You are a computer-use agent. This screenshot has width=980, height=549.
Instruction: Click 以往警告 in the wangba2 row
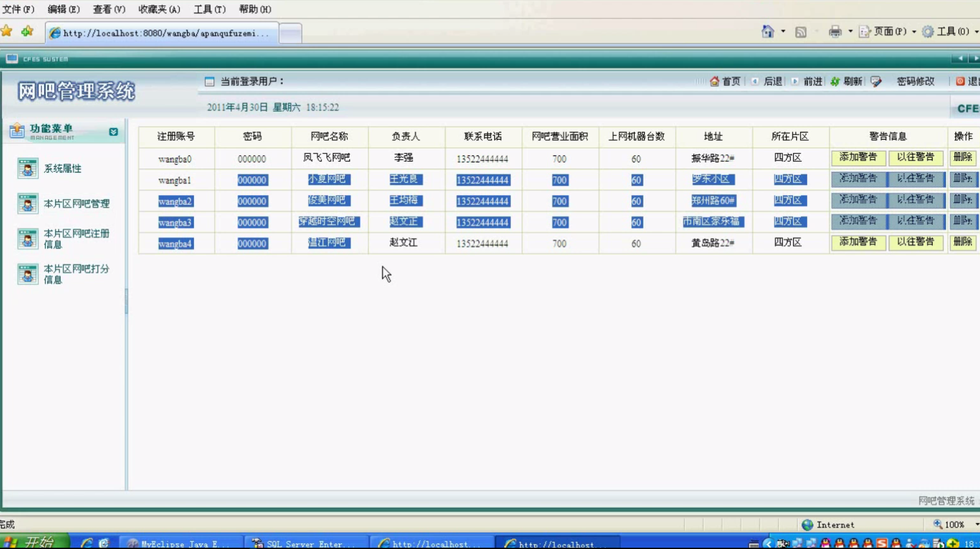[x=916, y=200]
